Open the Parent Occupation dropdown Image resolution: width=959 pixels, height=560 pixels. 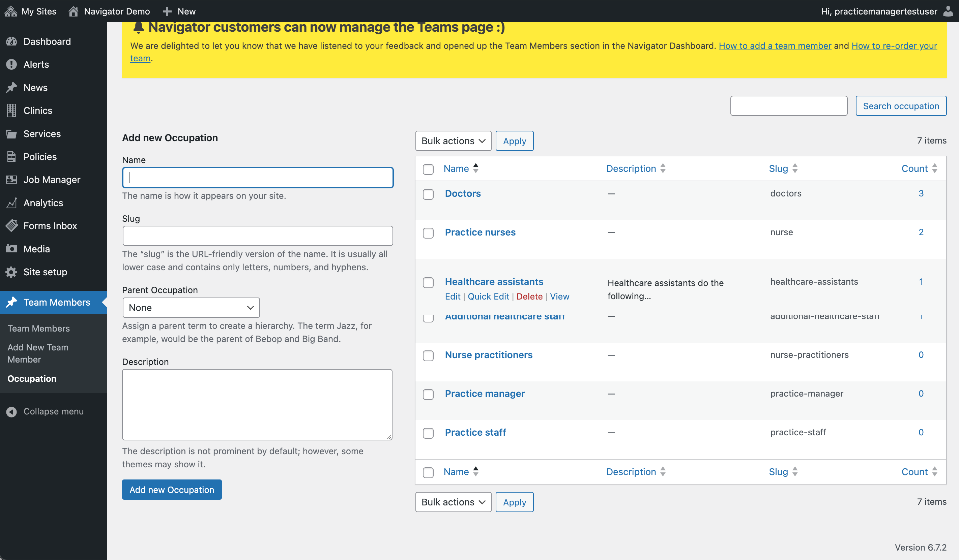click(x=191, y=308)
